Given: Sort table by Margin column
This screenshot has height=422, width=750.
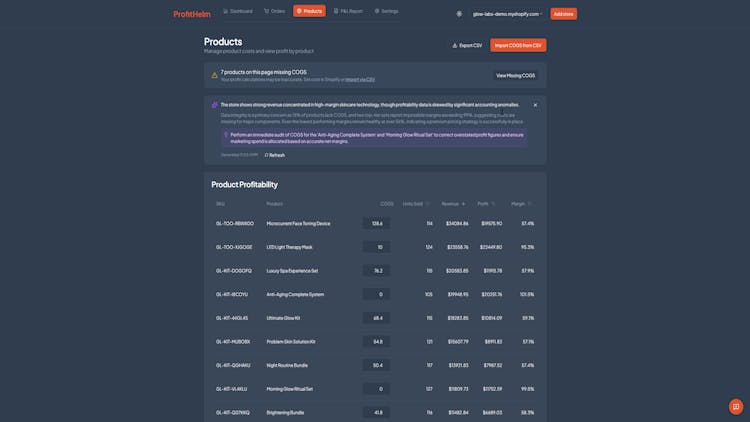Looking at the screenshot, I should pyautogui.click(x=519, y=203).
